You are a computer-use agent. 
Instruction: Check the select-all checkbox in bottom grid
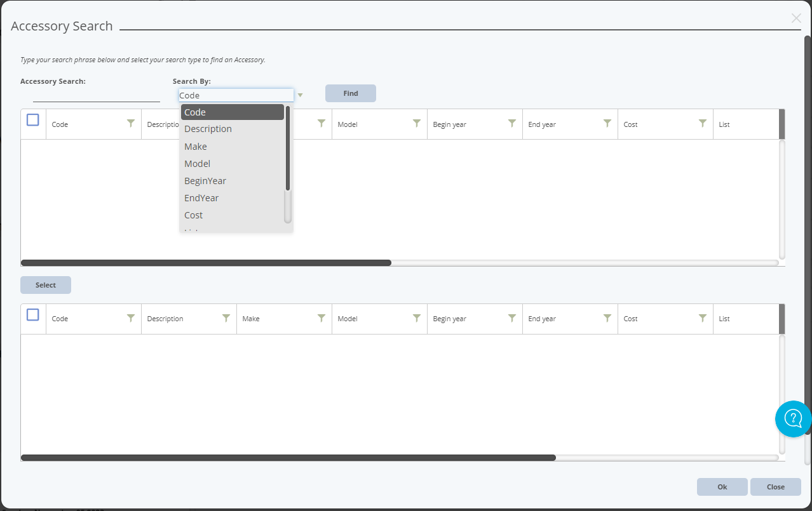tap(32, 314)
